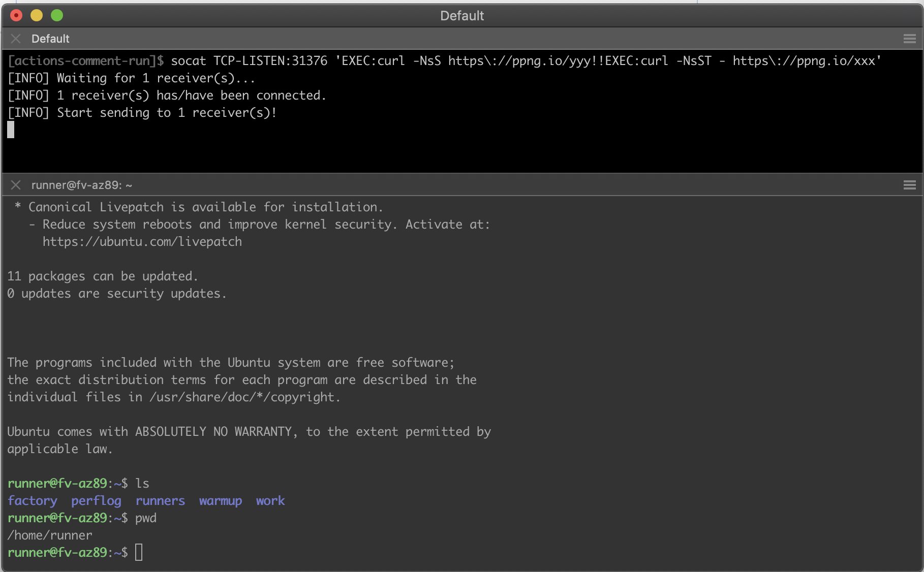Click 'Reduce system reboots and improve kernel security' line
The height and width of the screenshot is (572, 924).
click(260, 225)
